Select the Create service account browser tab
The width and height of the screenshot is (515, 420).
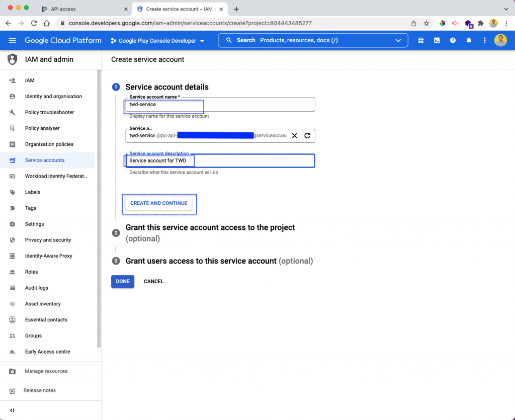pos(180,9)
